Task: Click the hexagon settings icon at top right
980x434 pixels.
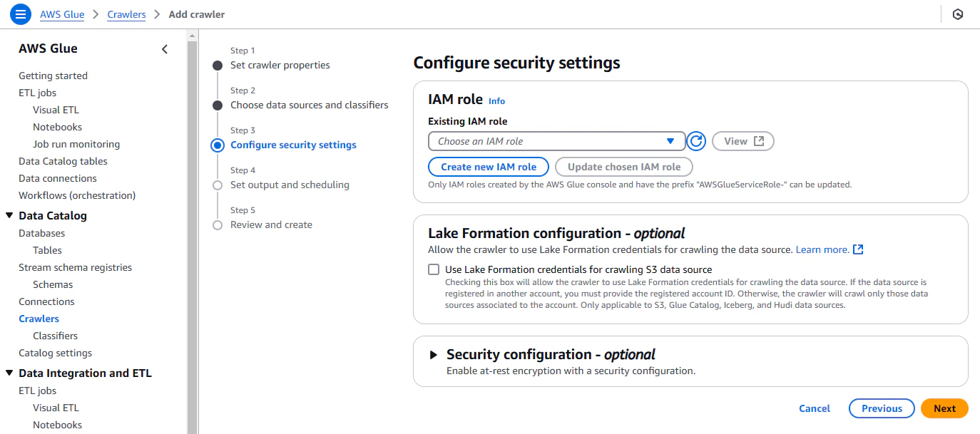Action: pyautogui.click(x=958, y=14)
